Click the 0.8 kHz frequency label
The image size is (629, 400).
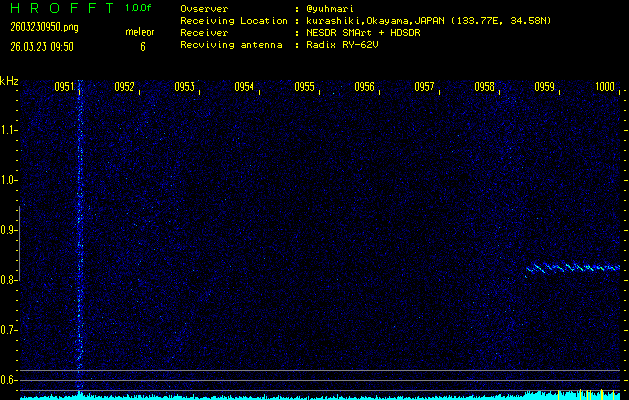pos(8,280)
